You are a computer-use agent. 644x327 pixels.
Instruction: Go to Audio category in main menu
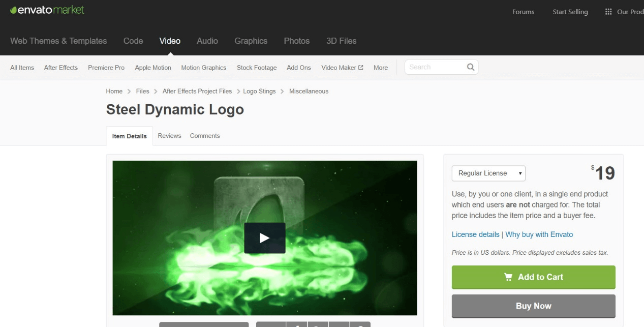pyautogui.click(x=207, y=41)
